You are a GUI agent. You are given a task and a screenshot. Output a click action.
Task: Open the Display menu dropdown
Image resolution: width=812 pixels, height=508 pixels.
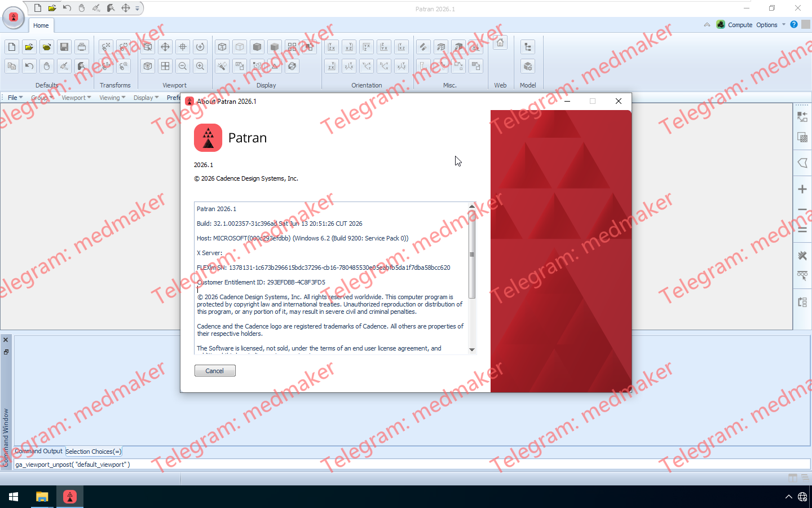[146, 98]
